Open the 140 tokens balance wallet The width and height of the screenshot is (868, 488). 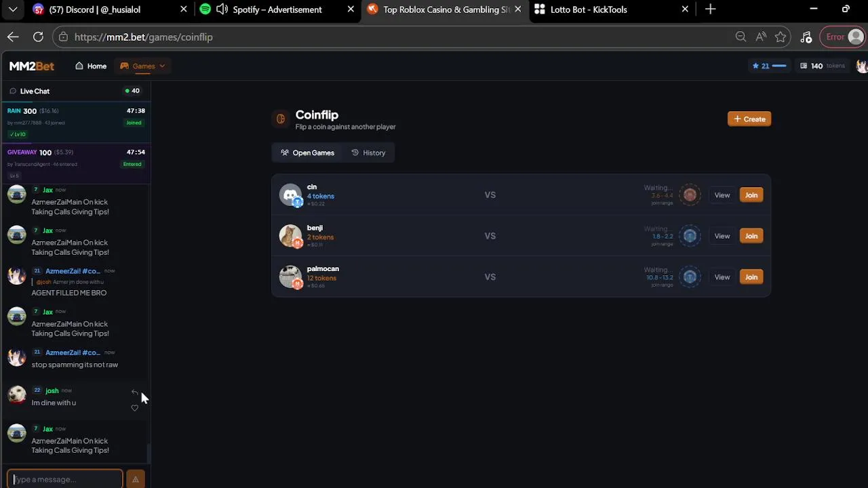(x=823, y=66)
